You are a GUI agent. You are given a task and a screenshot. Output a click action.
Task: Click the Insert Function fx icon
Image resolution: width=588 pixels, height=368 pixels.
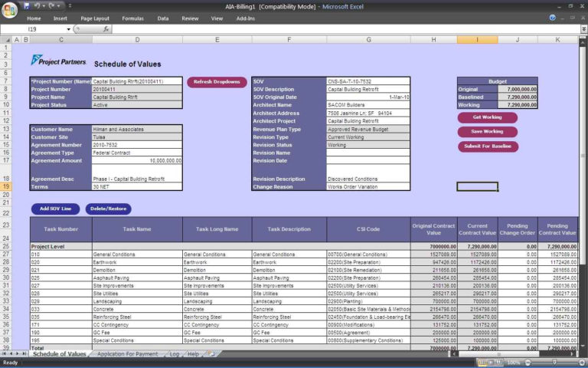coord(106,29)
